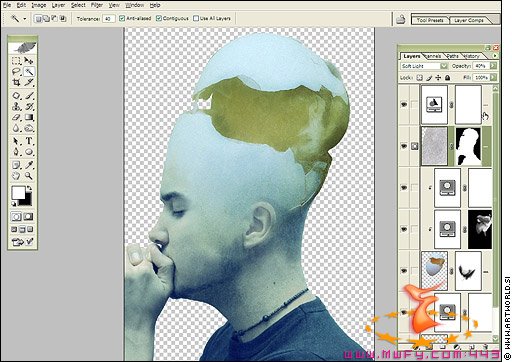Choose the Rectangular Marquee tool

coord(16,61)
